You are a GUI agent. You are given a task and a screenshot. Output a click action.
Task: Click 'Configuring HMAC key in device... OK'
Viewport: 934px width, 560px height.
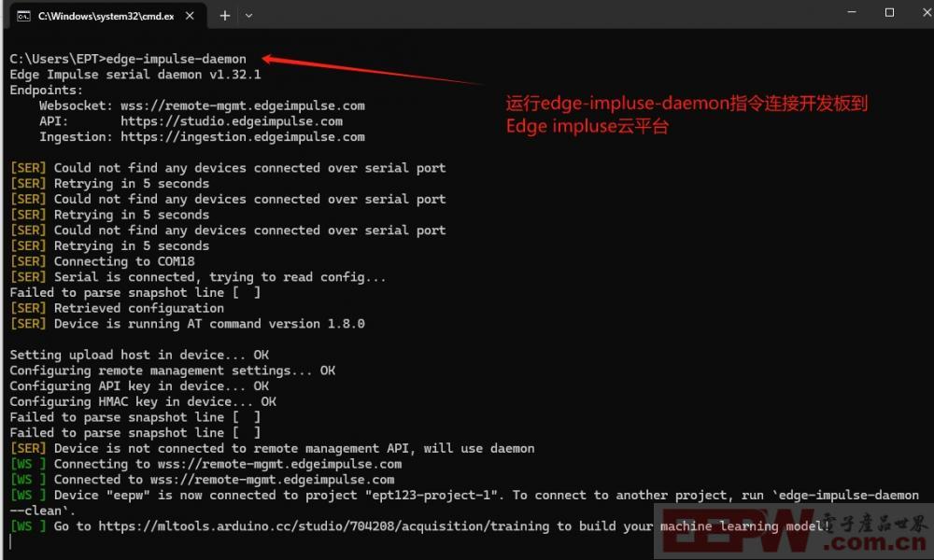tap(143, 401)
